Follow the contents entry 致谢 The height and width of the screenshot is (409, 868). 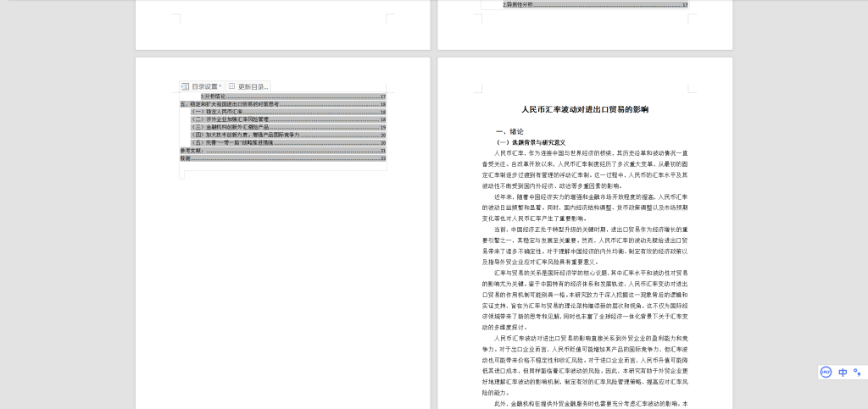tap(283, 158)
